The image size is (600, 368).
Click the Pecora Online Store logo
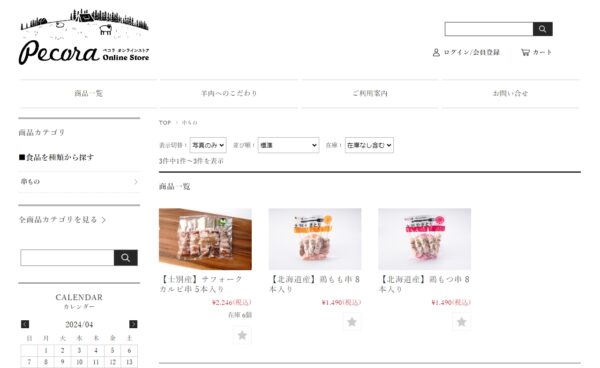(84, 37)
